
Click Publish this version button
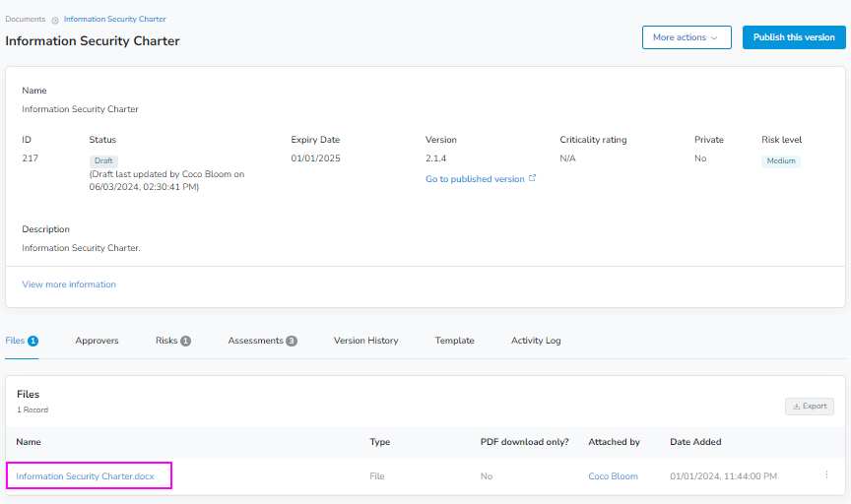[x=793, y=37]
